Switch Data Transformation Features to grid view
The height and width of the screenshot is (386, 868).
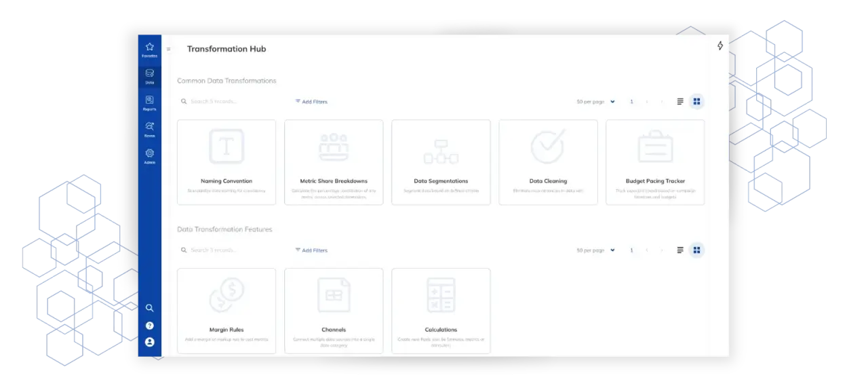point(696,250)
